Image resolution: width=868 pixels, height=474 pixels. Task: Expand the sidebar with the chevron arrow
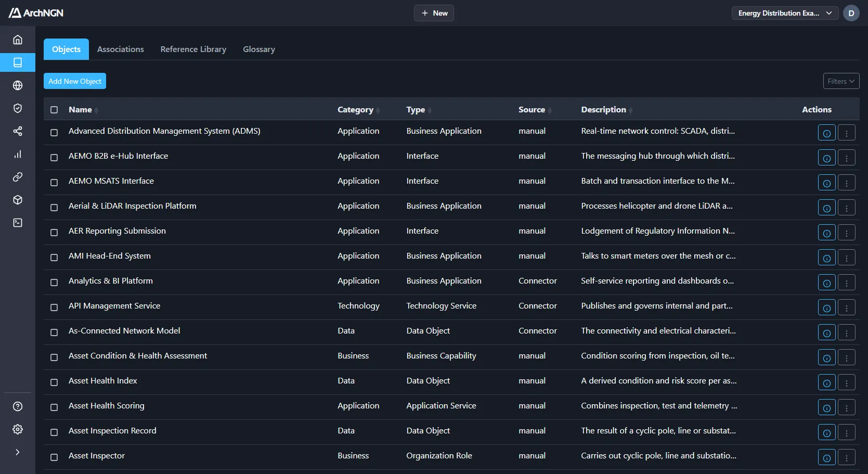click(18, 452)
